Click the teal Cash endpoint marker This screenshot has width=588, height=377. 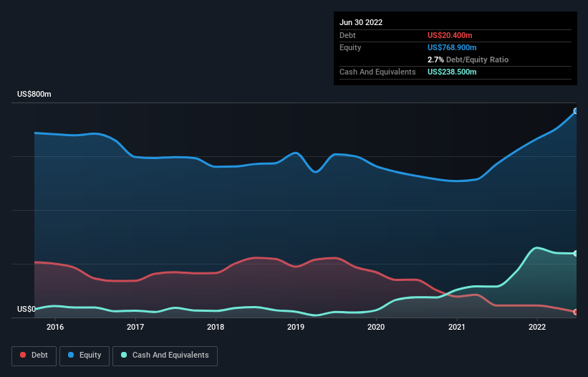576,254
